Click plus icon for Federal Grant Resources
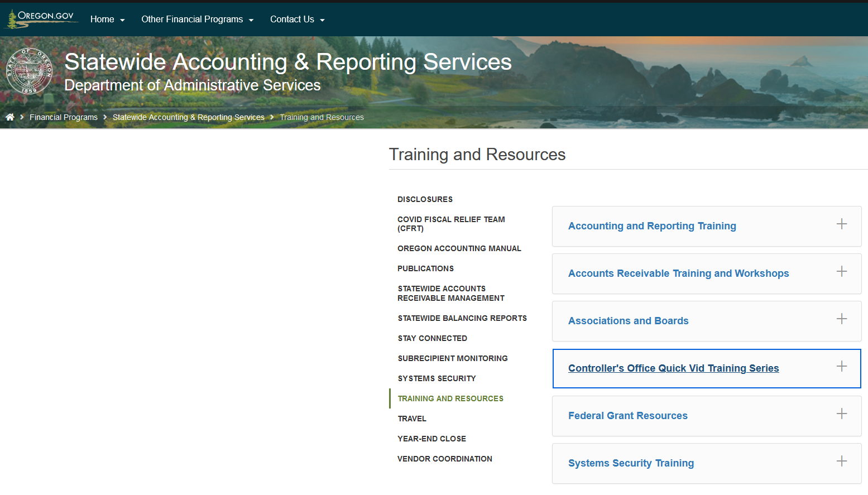 coord(841,414)
